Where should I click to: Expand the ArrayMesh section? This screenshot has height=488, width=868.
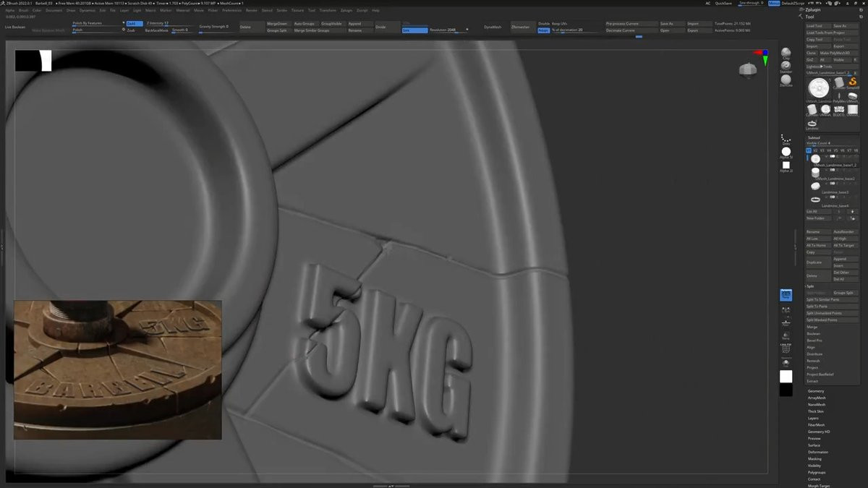coord(817,398)
